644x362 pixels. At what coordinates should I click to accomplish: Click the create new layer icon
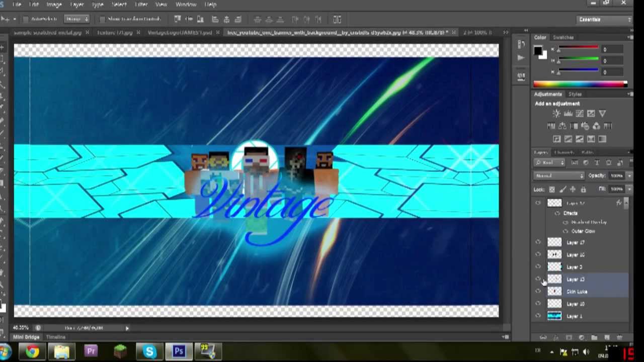607,337
